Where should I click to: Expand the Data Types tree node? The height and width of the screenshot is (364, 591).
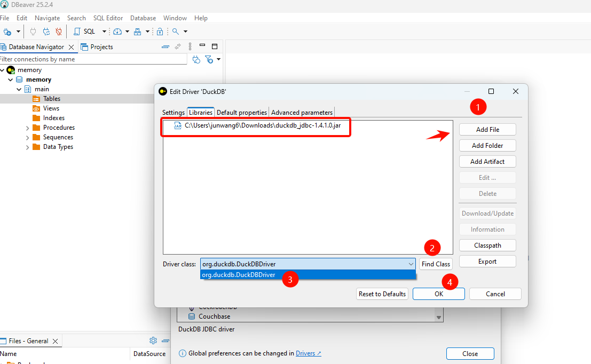point(28,147)
